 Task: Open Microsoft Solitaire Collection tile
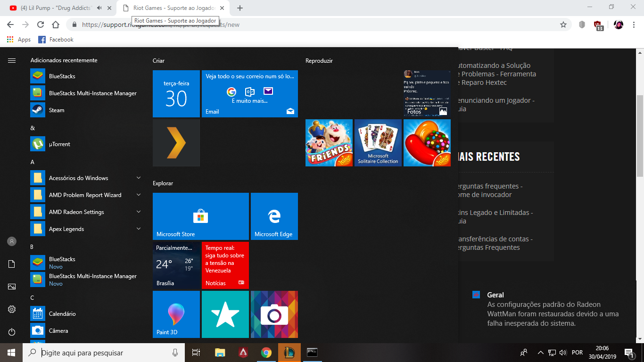(378, 143)
